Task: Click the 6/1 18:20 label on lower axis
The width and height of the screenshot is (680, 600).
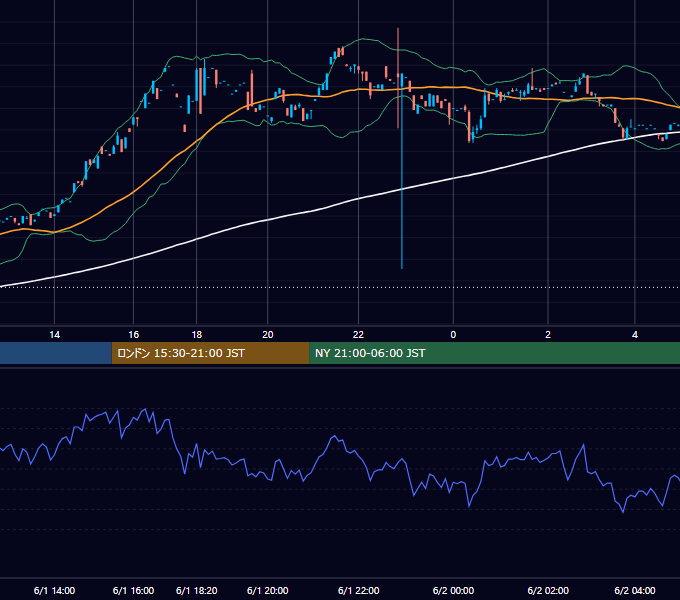Action: 196,590
